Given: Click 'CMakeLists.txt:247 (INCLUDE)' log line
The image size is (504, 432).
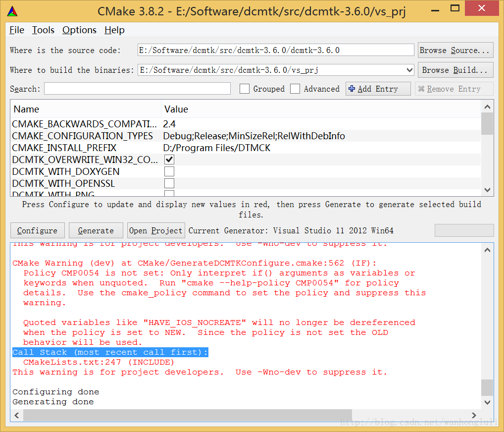Looking at the screenshot, I should tap(99, 362).
